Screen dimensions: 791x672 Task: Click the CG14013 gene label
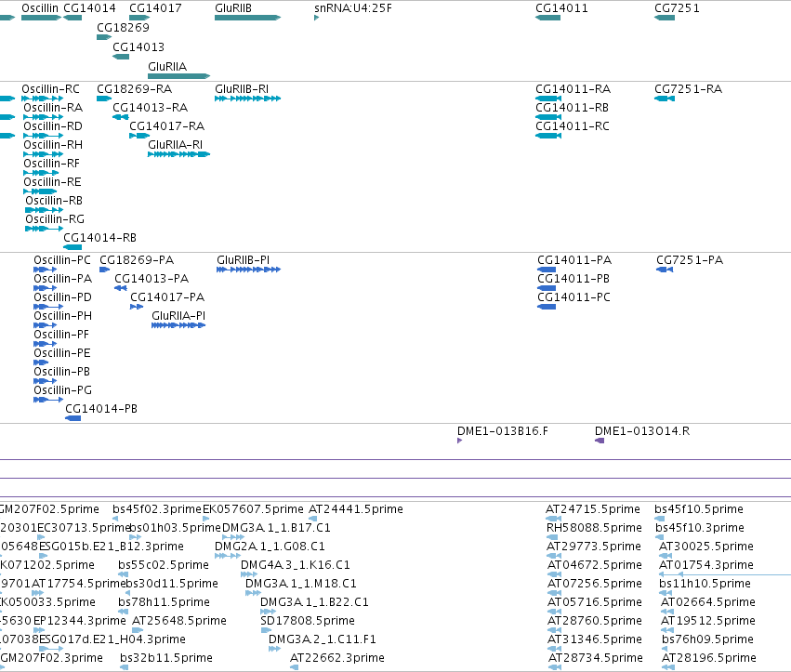click(x=138, y=46)
